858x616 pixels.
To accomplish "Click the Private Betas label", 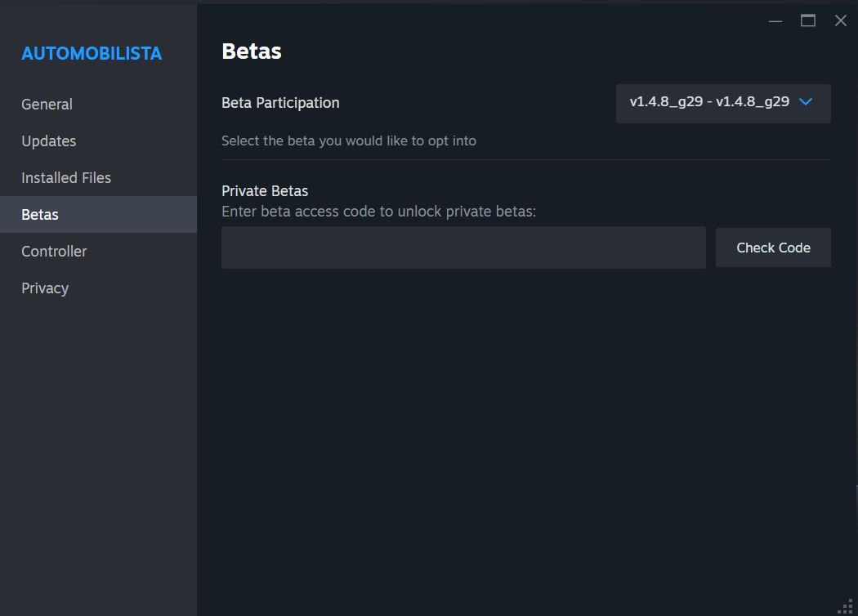I will click(x=265, y=191).
